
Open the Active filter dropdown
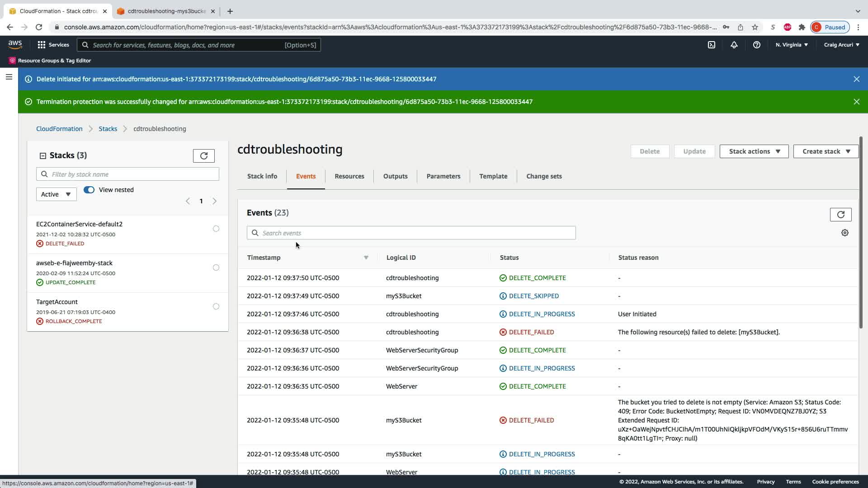56,194
